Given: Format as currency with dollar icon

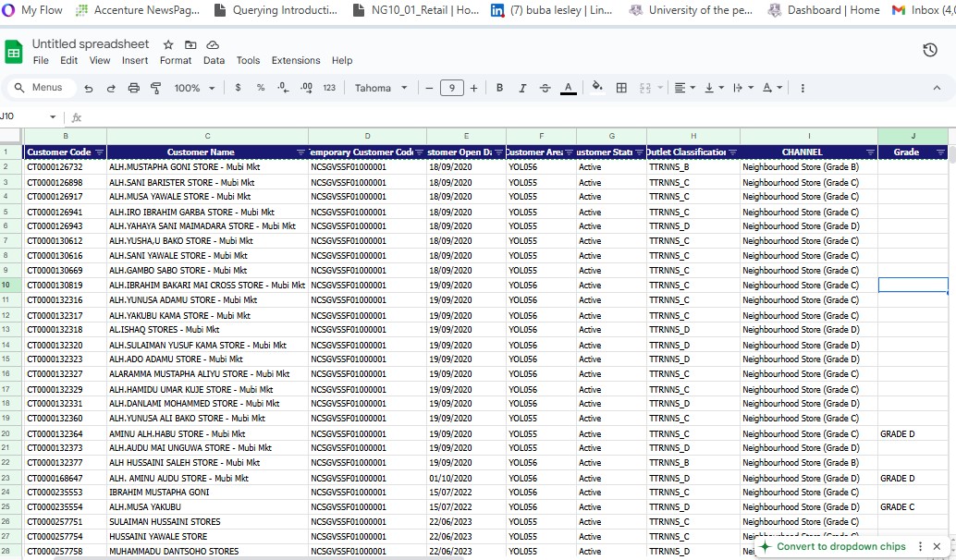Looking at the screenshot, I should point(238,88).
